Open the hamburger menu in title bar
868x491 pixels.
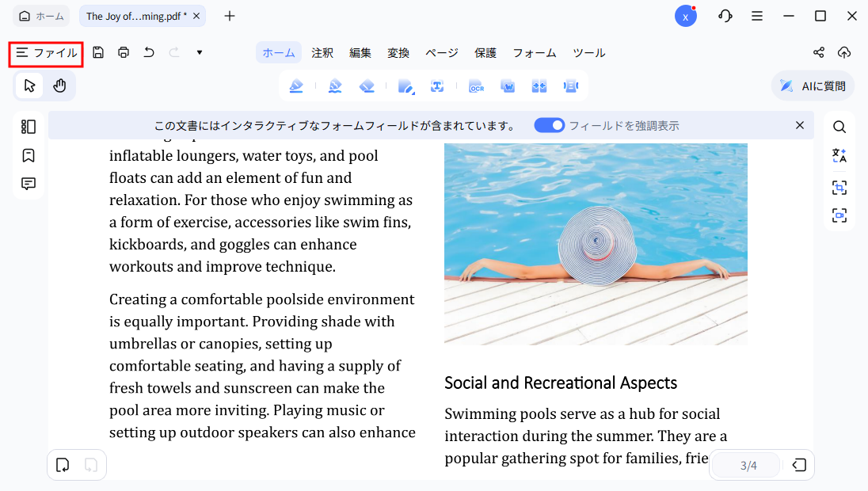(757, 16)
